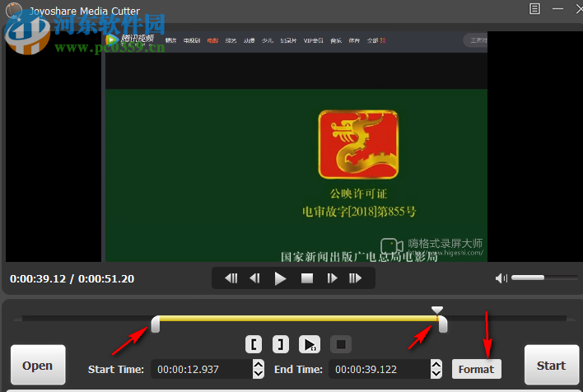
Task: Decrease Start Time with down arrow
Action: 259,374
